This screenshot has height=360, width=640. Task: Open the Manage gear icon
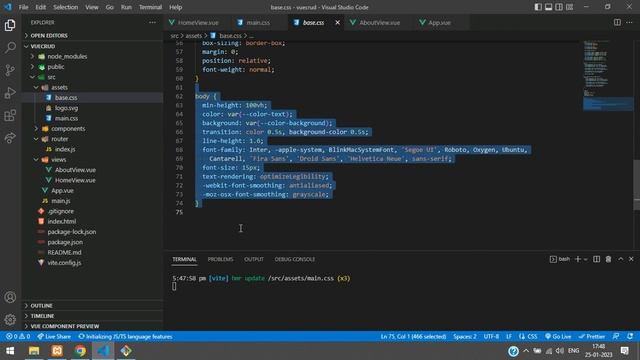coord(10,320)
